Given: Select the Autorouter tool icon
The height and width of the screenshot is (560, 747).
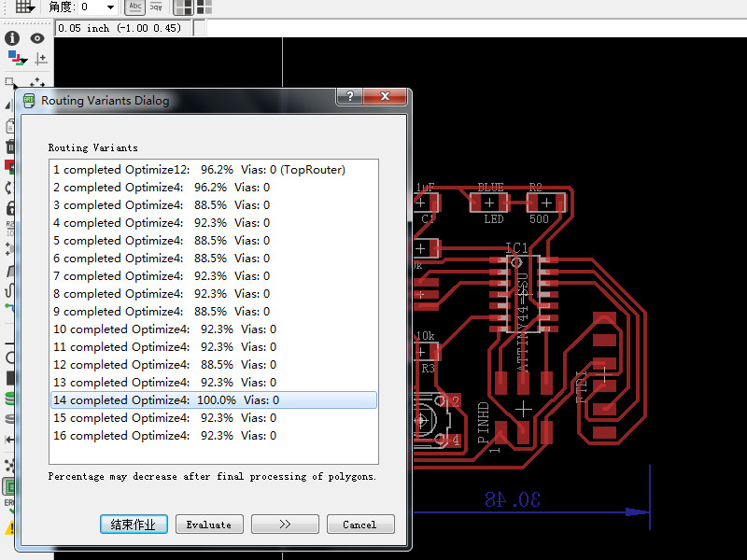Looking at the screenshot, I should (9, 486).
